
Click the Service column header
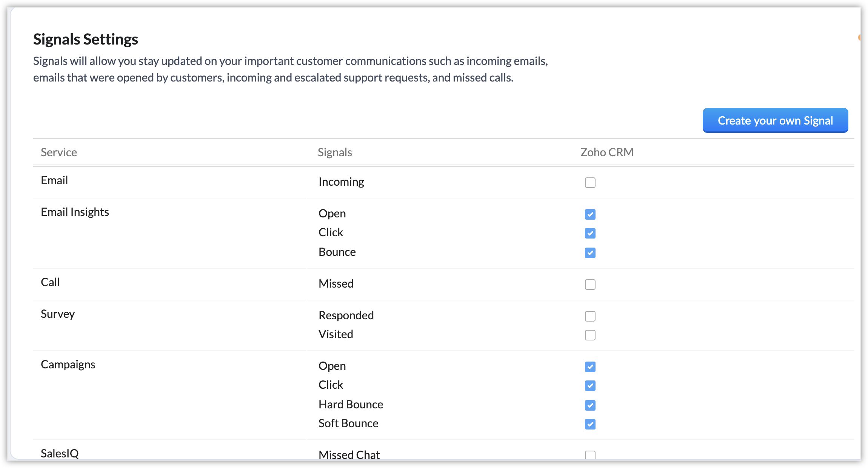(x=59, y=152)
